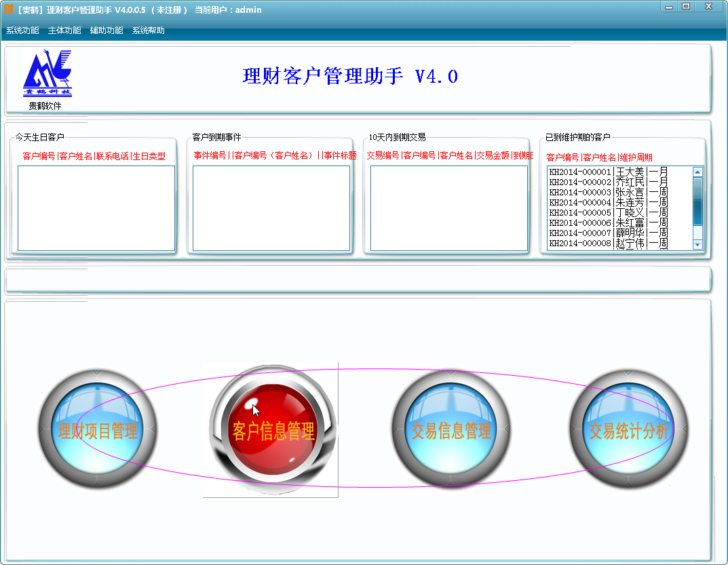Click the scrollbar thumb in maintenance customer list
The image size is (728, 565).
coord(697,201)
